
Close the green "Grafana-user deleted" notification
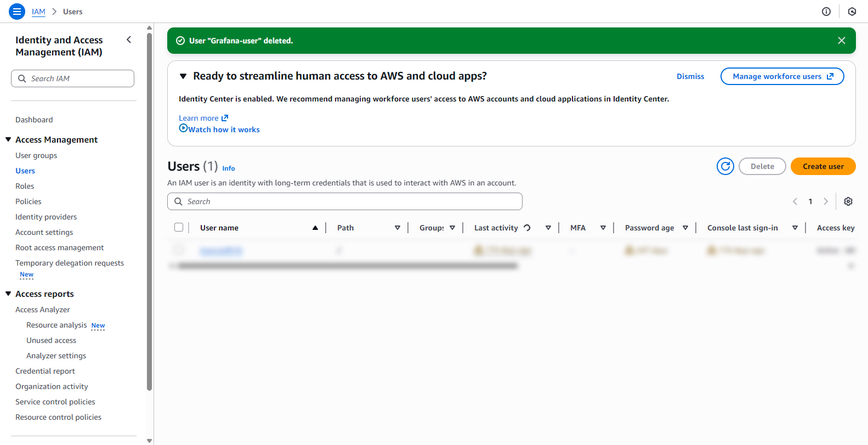click(842, 41)
